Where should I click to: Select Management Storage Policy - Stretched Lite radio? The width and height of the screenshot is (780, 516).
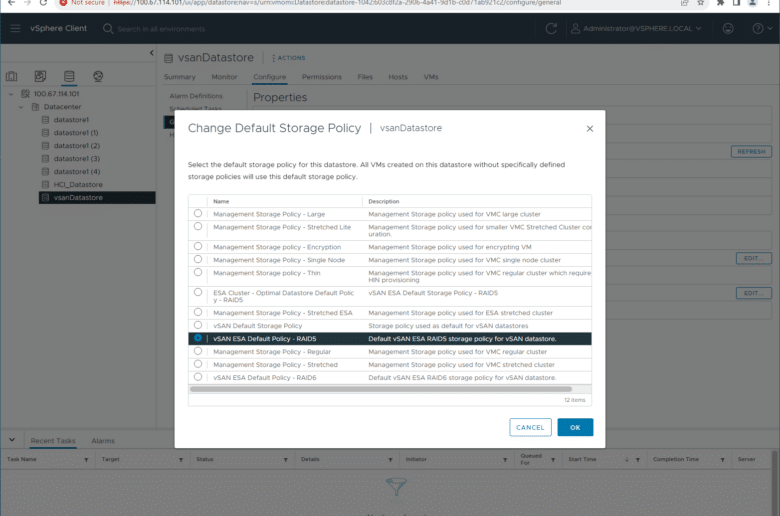point(198,226)
